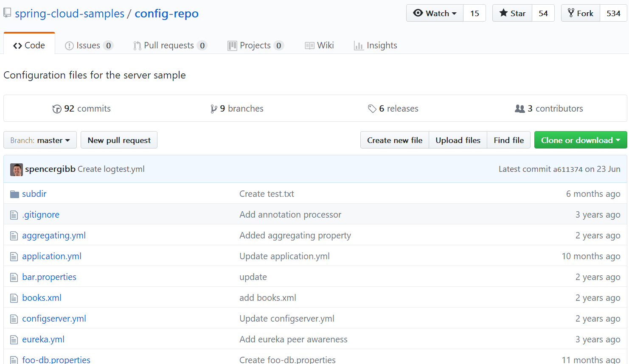629x364 pixels.
Task: View the 54 stargazers count
Action: tap(543, 13)
